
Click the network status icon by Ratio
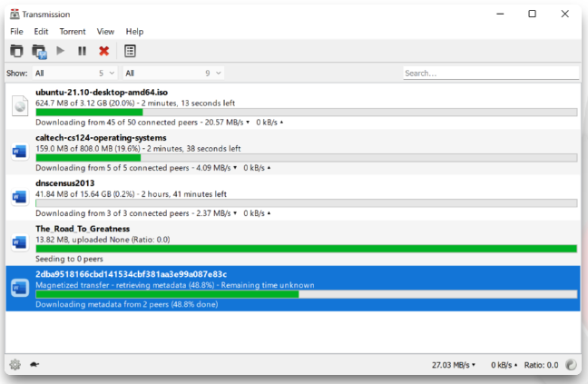pos(571,365)
